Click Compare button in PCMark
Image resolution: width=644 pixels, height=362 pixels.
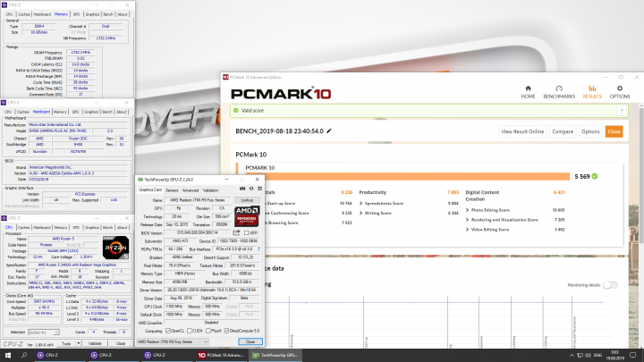(563, 131)
